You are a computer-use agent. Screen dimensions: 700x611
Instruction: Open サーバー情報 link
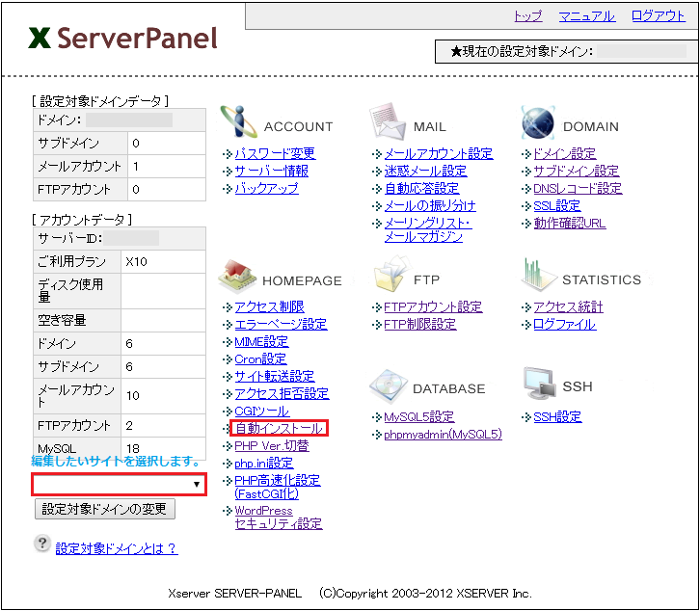pyautogui.click(x=272, y=171)
